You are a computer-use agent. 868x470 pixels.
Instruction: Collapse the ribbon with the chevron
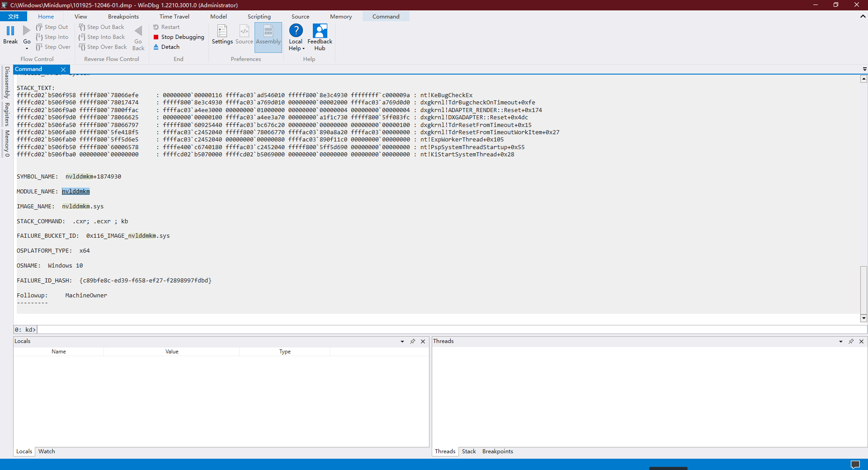point(863,16)
